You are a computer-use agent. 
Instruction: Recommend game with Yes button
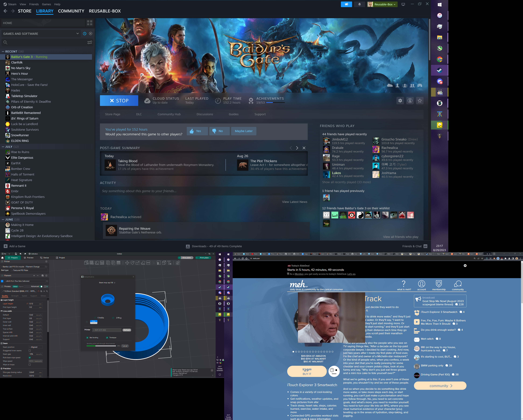[x=197, y=131]
